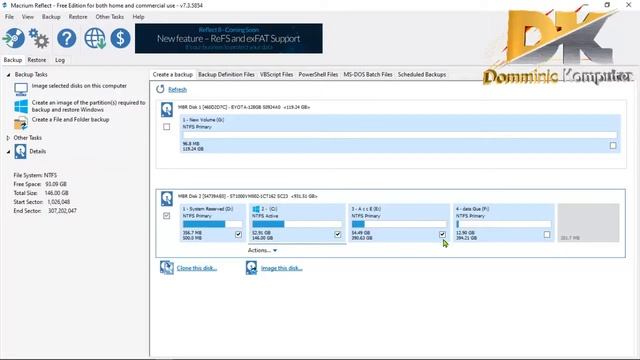Click the File System: NTFS detail text
The height and width of the screenshot is (360, 640).
point(35,175)
